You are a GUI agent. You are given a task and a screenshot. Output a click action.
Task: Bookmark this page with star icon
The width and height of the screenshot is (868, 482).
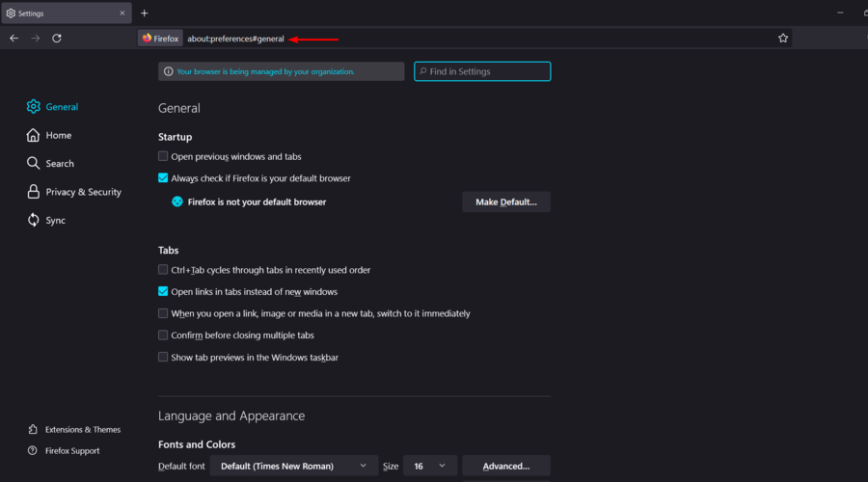pos(783,39)
